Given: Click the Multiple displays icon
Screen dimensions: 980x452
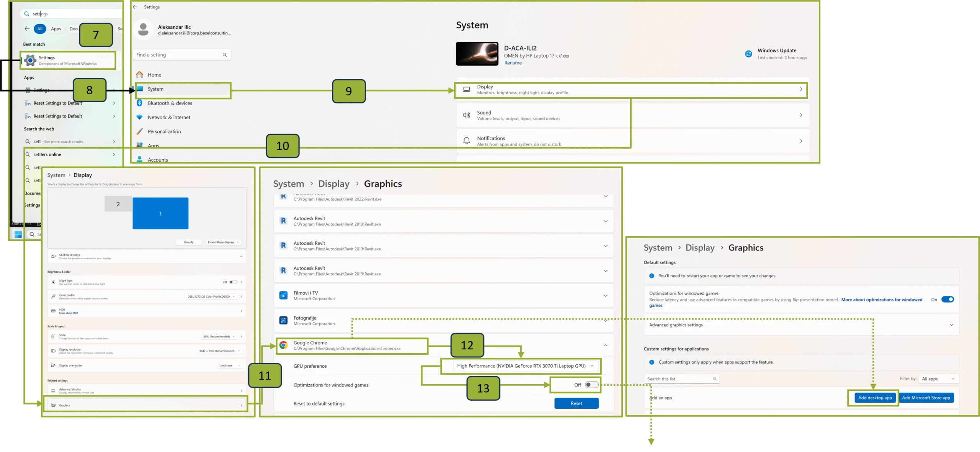Looking at the screenshot, I should point(53,256).
